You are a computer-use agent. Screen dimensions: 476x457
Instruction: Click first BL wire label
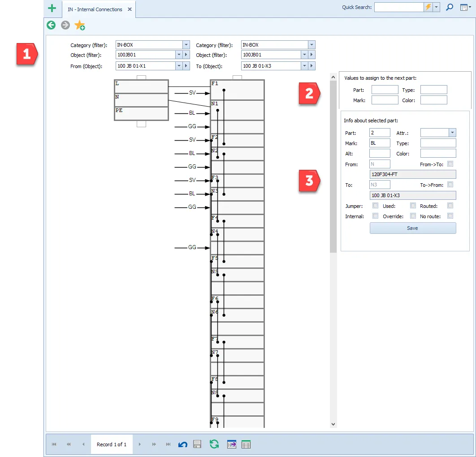[x=192, y=113]
